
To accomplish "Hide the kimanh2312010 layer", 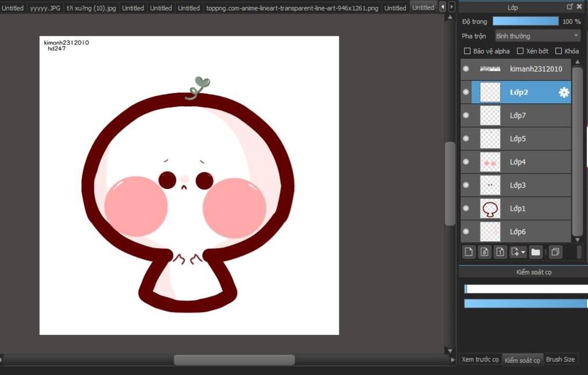I will [466, 69].
